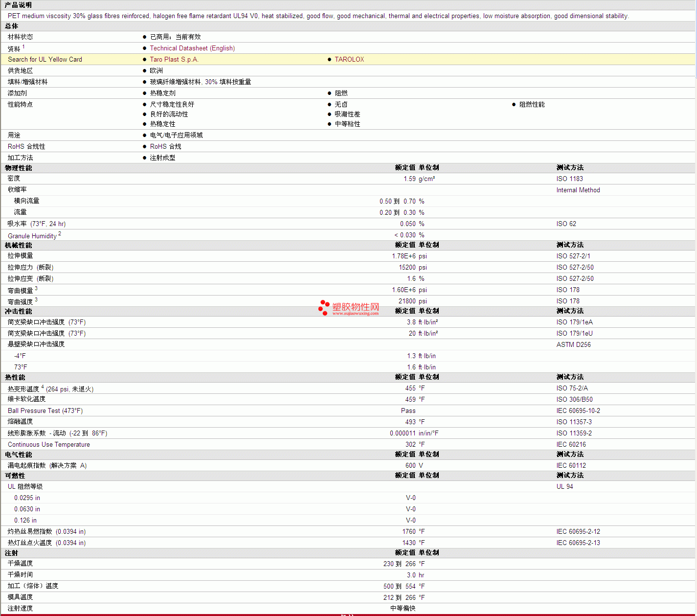Select the 电气/电子应用领域 application entry
Image resolution: width=697 pixels, height=616 pixels.
point(176,135)
